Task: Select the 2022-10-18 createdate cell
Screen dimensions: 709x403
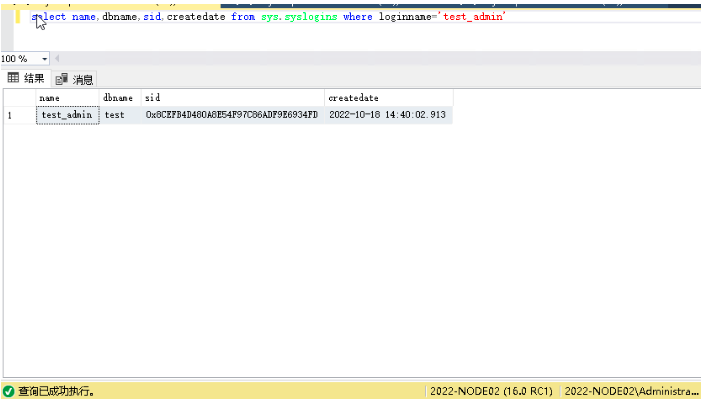Action: [388, 115]
